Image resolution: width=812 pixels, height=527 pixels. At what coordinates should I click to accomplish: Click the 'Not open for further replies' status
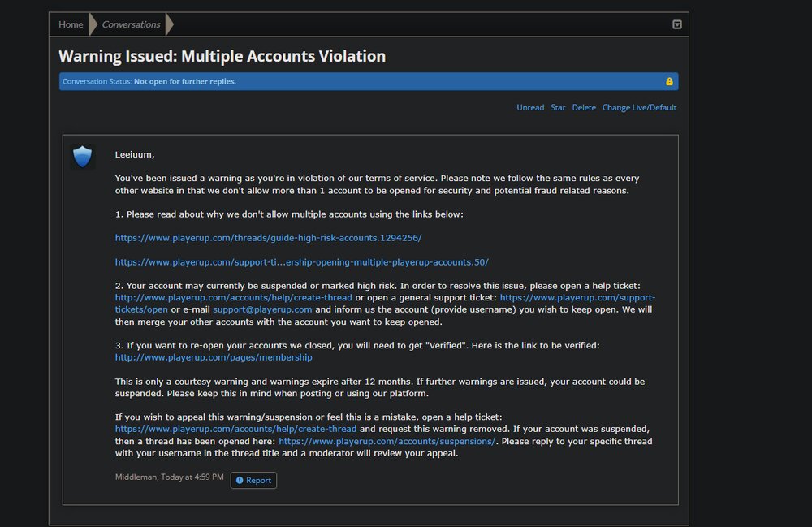185,81
